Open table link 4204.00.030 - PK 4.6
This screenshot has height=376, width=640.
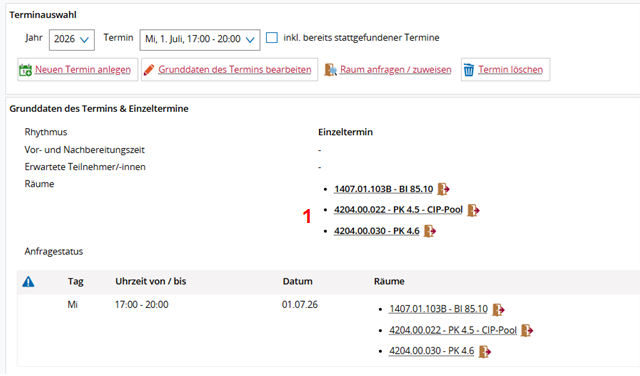431,351
